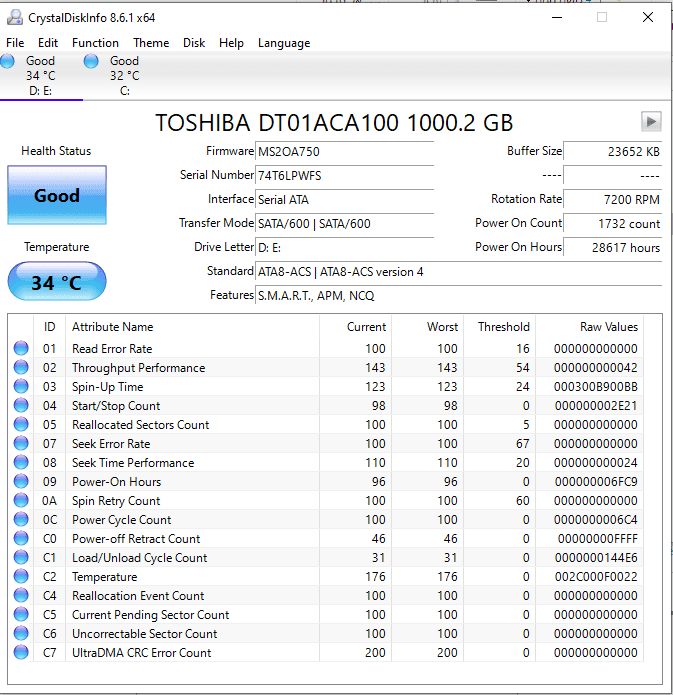673x695 pixels.
Task: Open the Disk menu
Action: 194,43
